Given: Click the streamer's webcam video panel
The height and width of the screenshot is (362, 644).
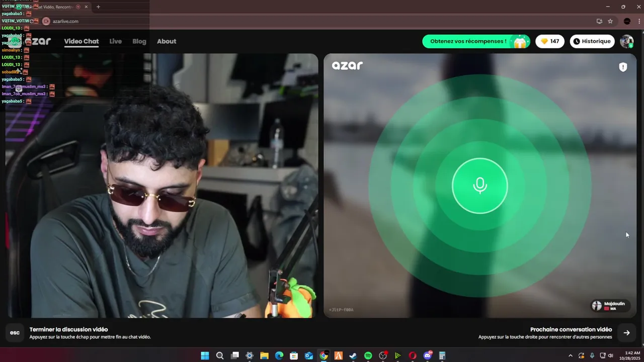Looking at the screenshot, I should tap(162, 186).
